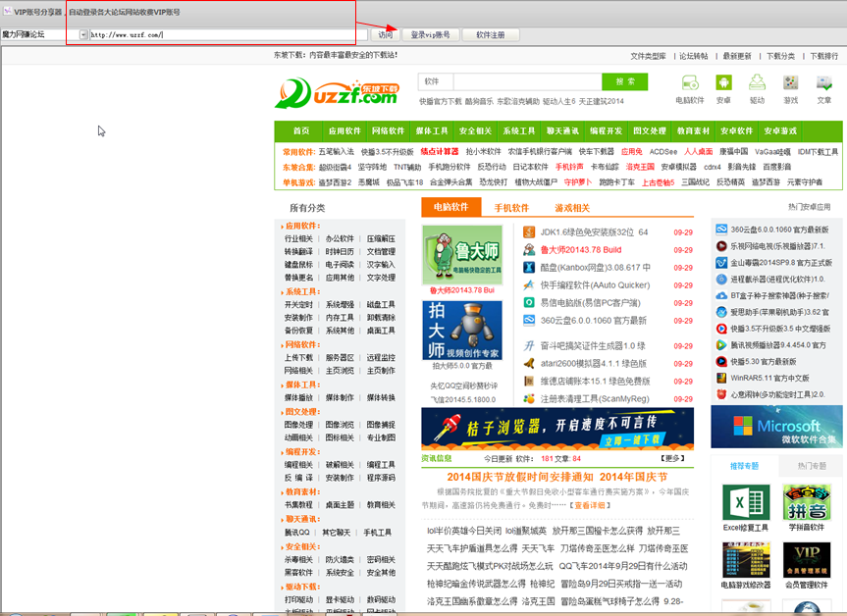Open the 应用软件 navigation menu
Image resolution: width=847 pixels, height=616 pixels.
[x=344, y=130]
